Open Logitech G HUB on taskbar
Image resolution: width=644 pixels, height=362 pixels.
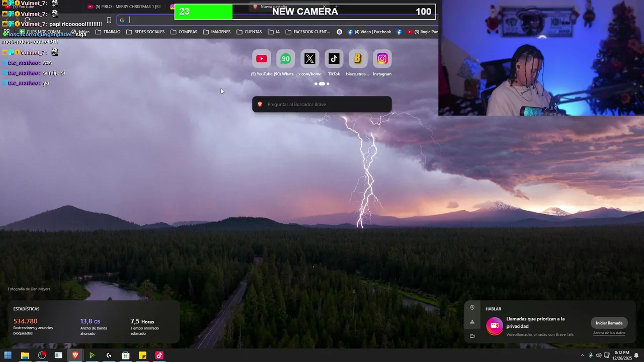point(109,355)
